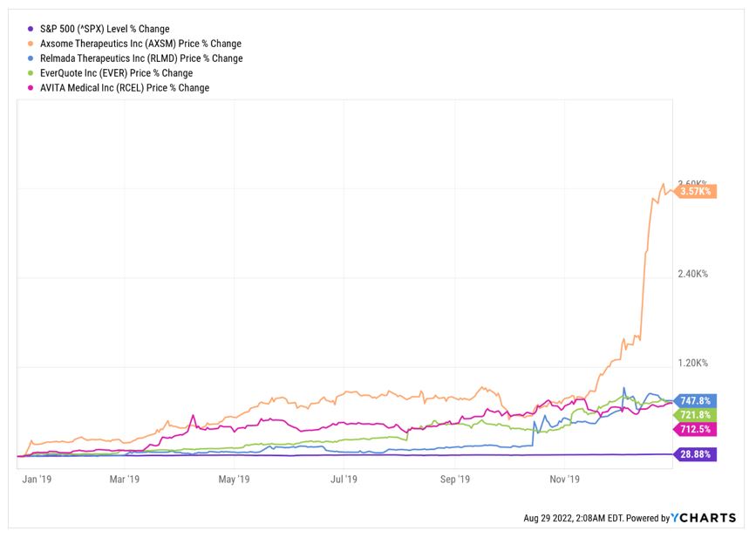Click the green 721.8% value flag

pyautogui.click(x=695, y=415)
